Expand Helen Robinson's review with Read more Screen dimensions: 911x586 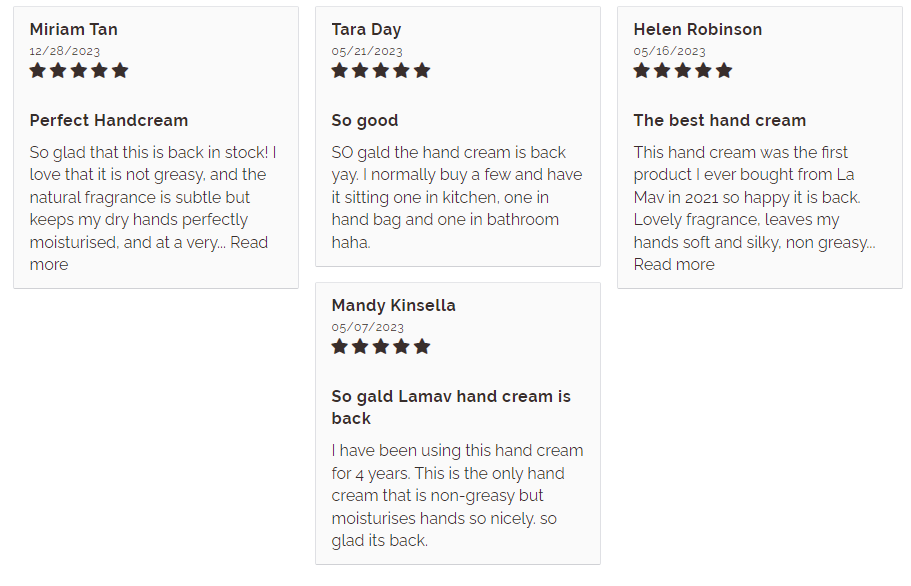(674, 265)
